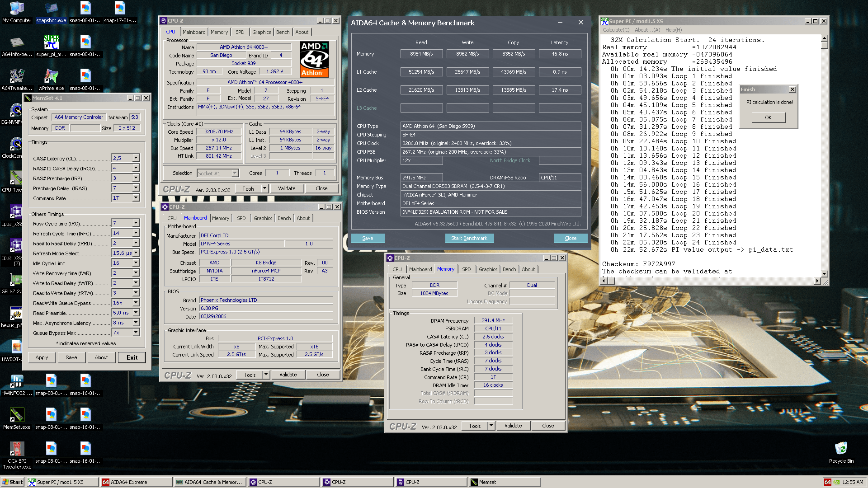Click the AMD Athlon 64 logo in CPU-Z
This screenshot has width=868, height=488.
(x=315, y=59)
